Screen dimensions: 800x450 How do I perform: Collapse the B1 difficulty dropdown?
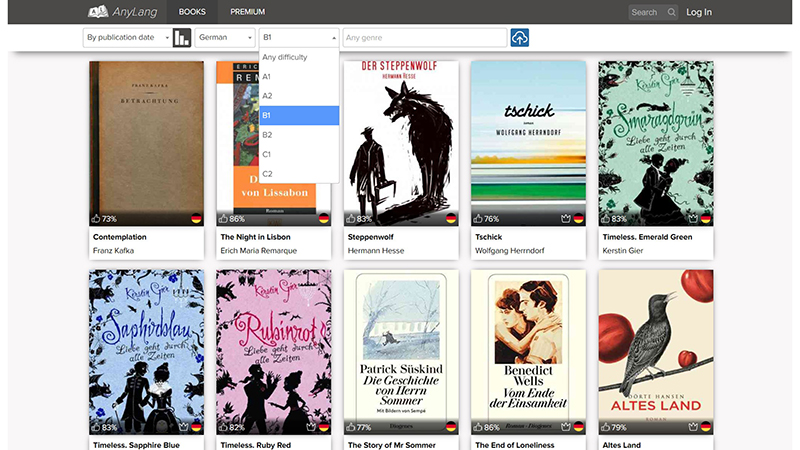coord(299,37)
